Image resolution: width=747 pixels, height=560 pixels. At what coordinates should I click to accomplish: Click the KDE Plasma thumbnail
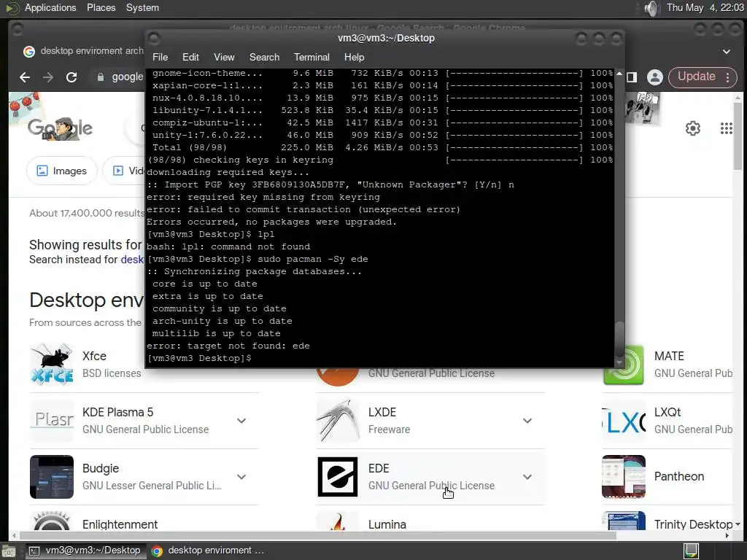[x=52, y=421]
